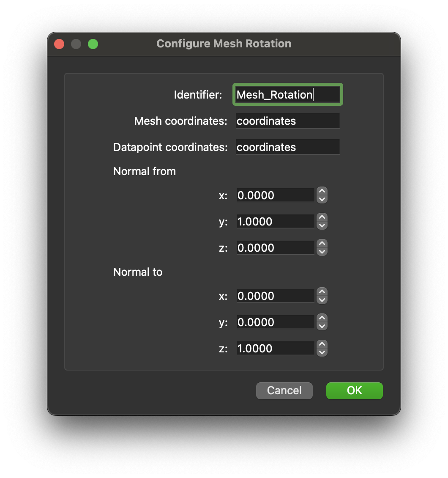
Task: Click the 'Normal from' section label
Action: [145, 171]
